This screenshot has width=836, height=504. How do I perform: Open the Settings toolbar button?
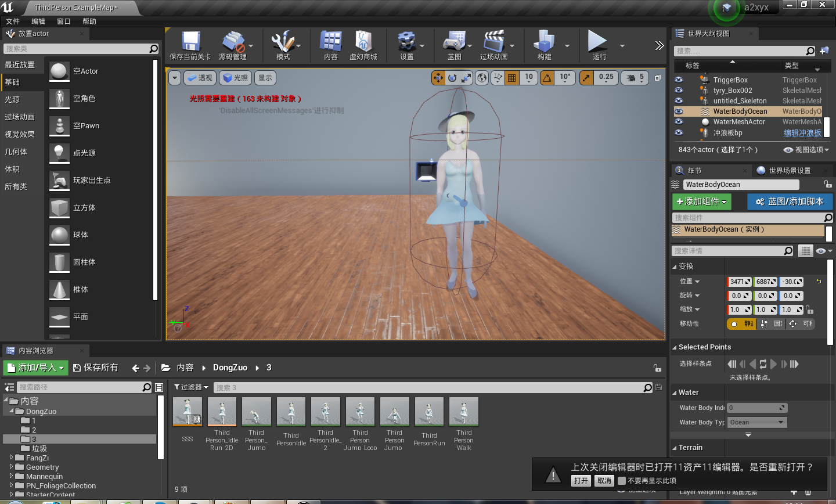pos(406,46)
